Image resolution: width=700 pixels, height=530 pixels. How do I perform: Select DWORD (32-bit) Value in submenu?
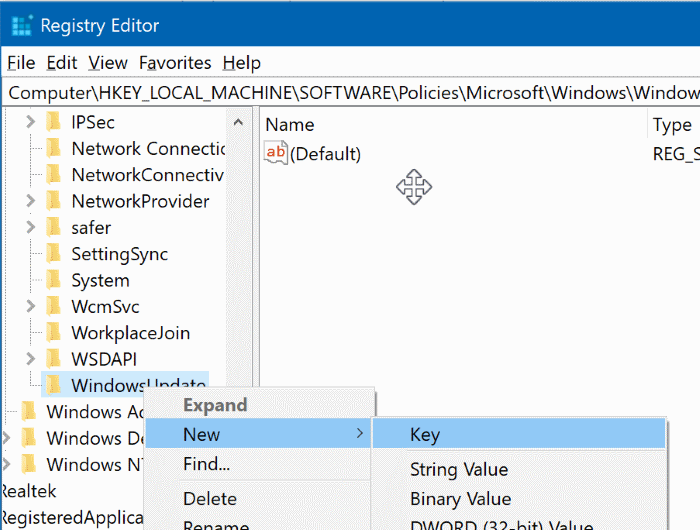pyautogui.click(x=501, y=525)
